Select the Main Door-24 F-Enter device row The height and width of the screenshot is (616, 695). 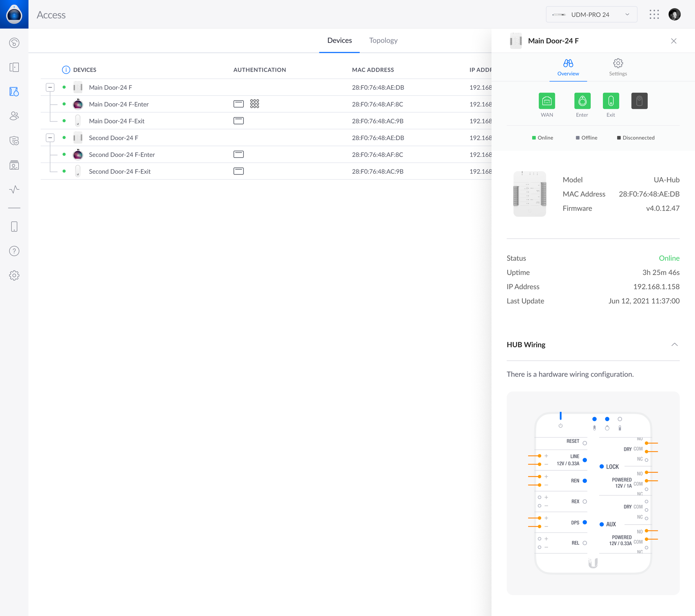(x=119, y=104)
